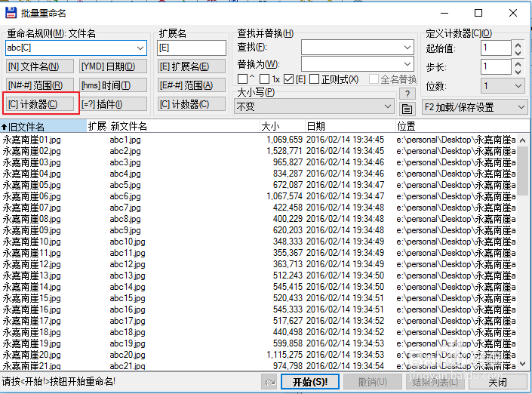Viewport: 532px width, 394px height.
Task: Sort by 大小 column header
Action: click(x=282, y=127)
